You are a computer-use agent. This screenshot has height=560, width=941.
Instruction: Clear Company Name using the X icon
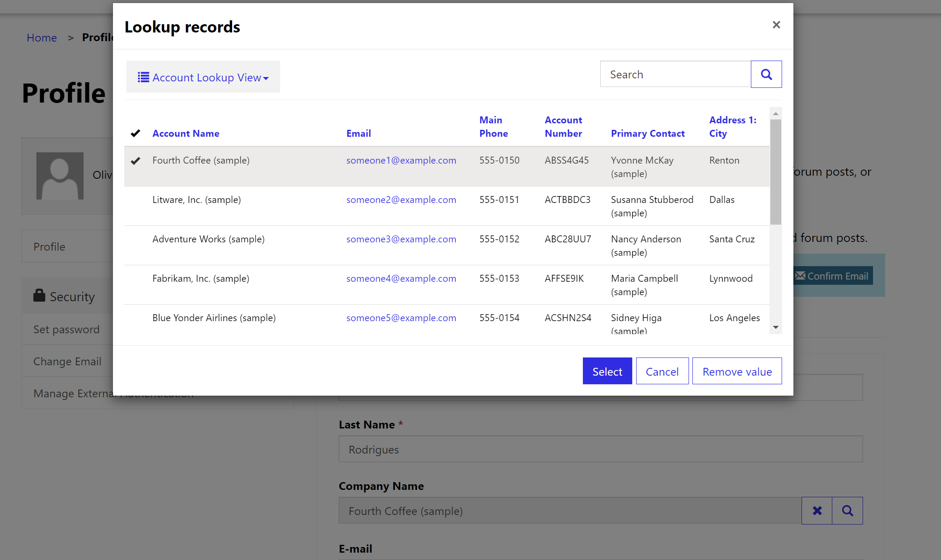[x=817, y=511]
